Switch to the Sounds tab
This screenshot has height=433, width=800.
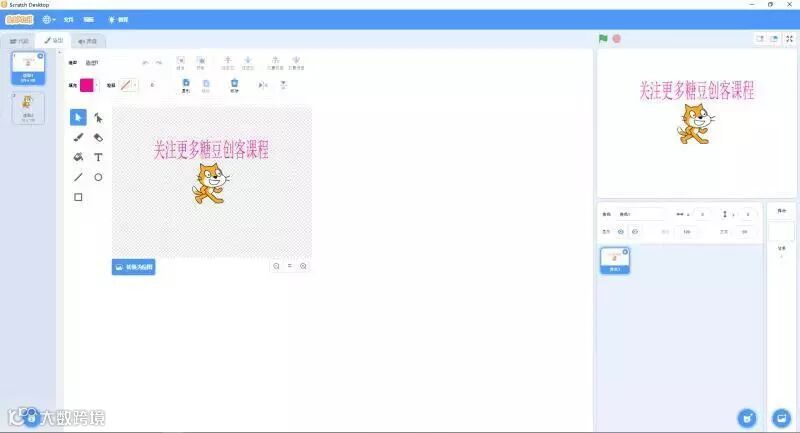tap(88, 41)
